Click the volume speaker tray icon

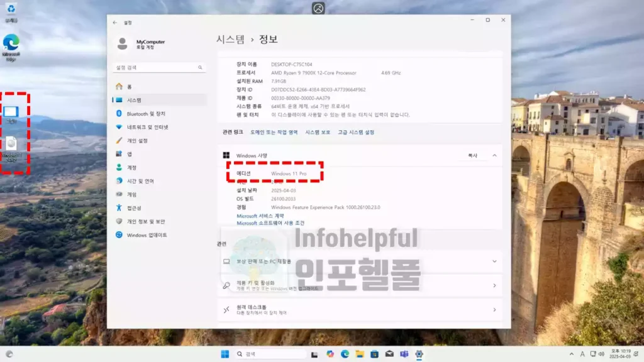click(x=601, y=354)
